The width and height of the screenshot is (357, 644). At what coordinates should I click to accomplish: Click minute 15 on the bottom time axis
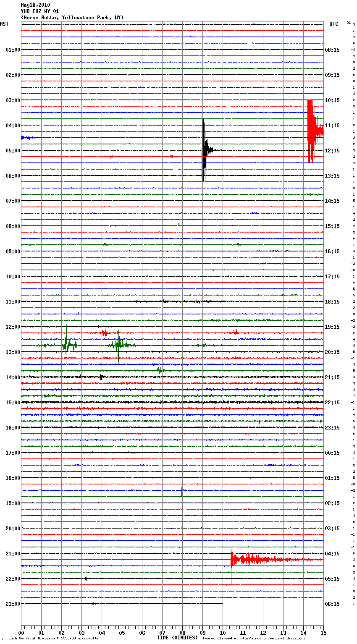coord(323,633)
